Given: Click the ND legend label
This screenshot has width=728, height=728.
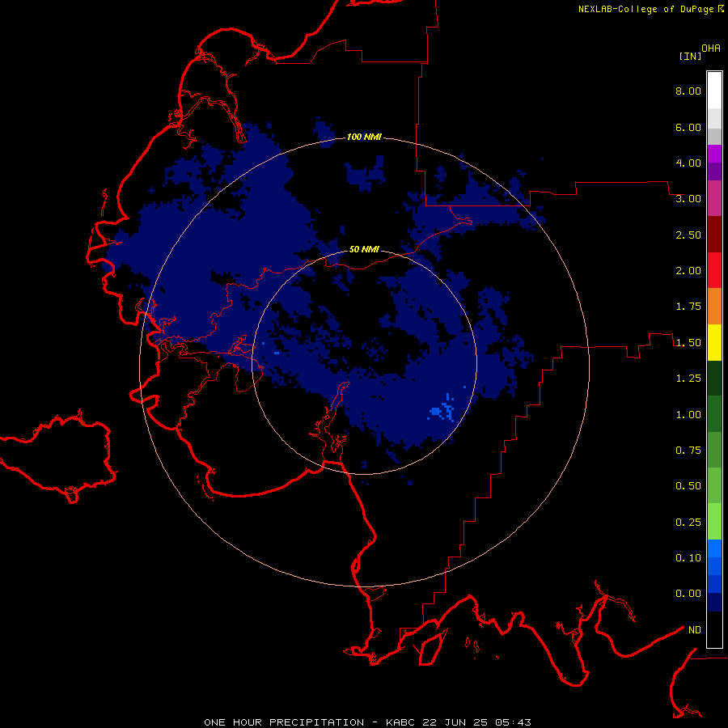Looking at the screenshot, I should [x=695, y=630].
